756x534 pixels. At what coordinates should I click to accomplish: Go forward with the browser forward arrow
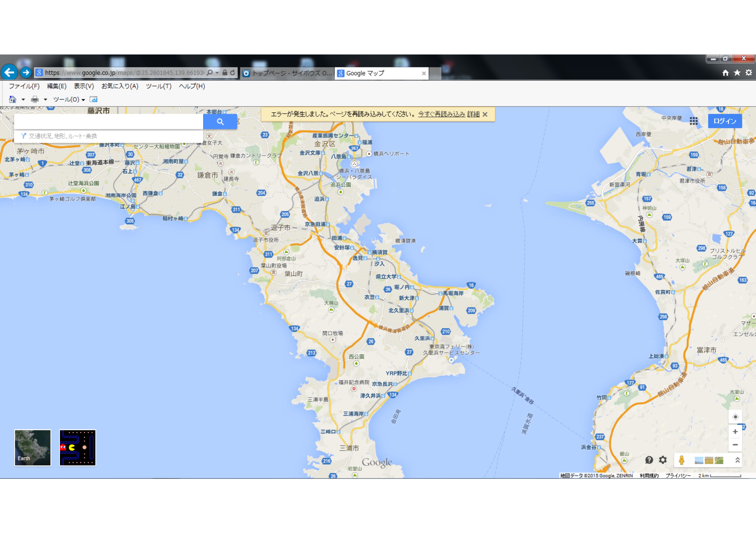(26, 72)
